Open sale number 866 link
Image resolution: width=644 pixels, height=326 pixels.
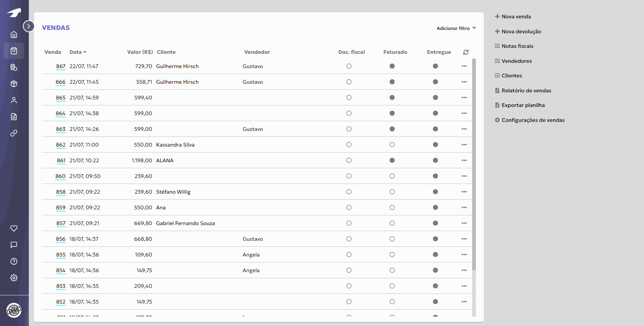pos(60,82)
